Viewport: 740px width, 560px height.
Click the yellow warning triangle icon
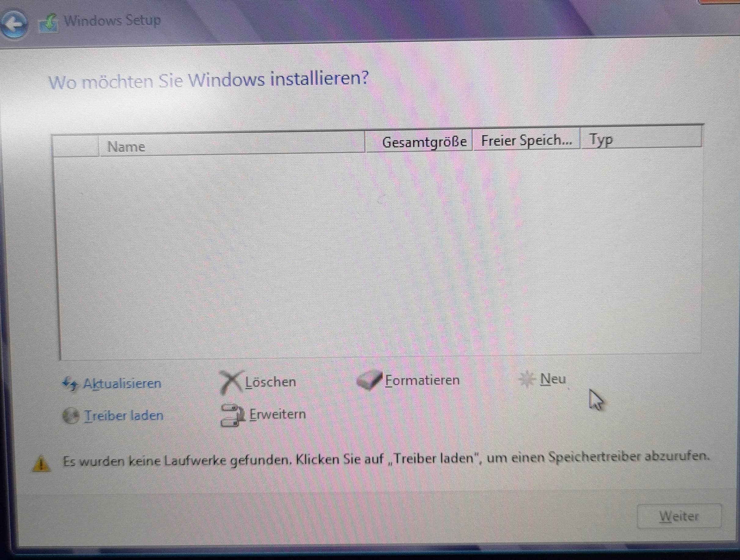41,464
